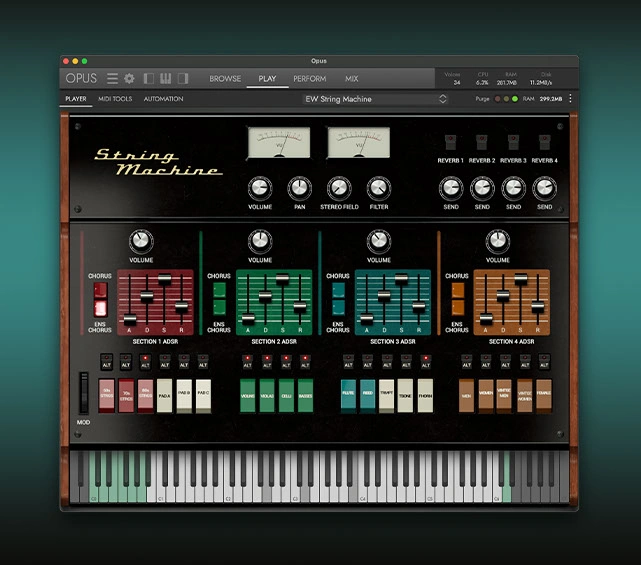Select the 80s Strings preset key
This screenshot has height=565, width=641.
(x=145, y=395)
